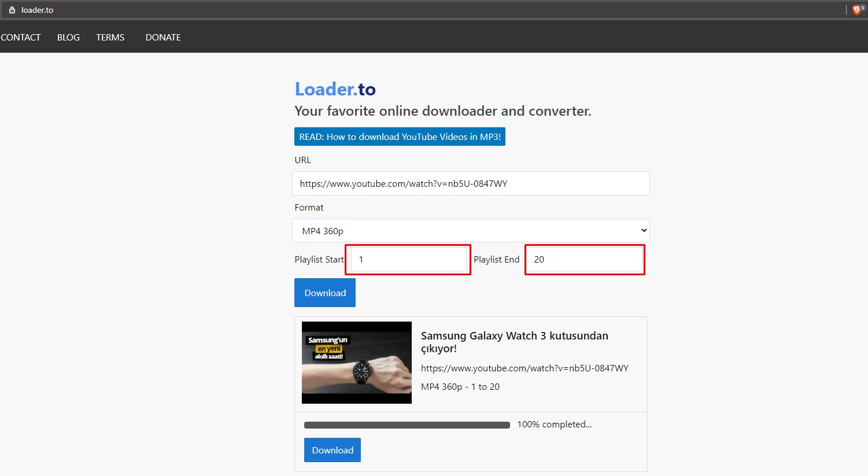Click the Playlist End field
868x476 pixels.
pos(585,259)
